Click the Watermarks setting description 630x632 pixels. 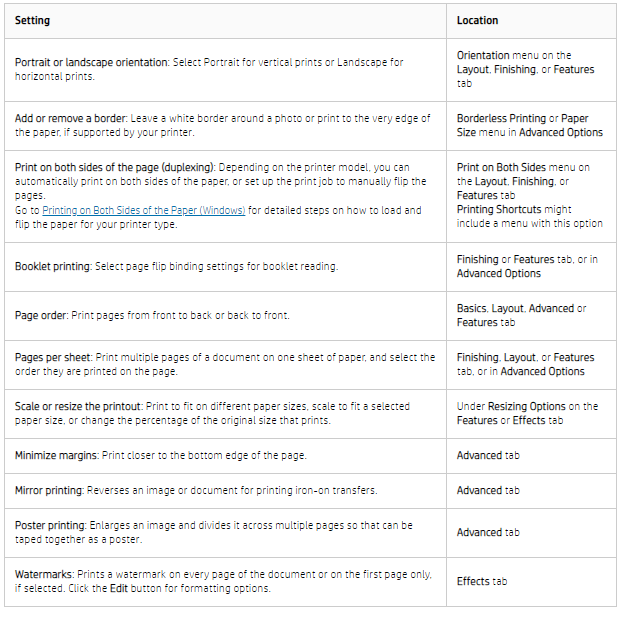click(x=223, y=581)
